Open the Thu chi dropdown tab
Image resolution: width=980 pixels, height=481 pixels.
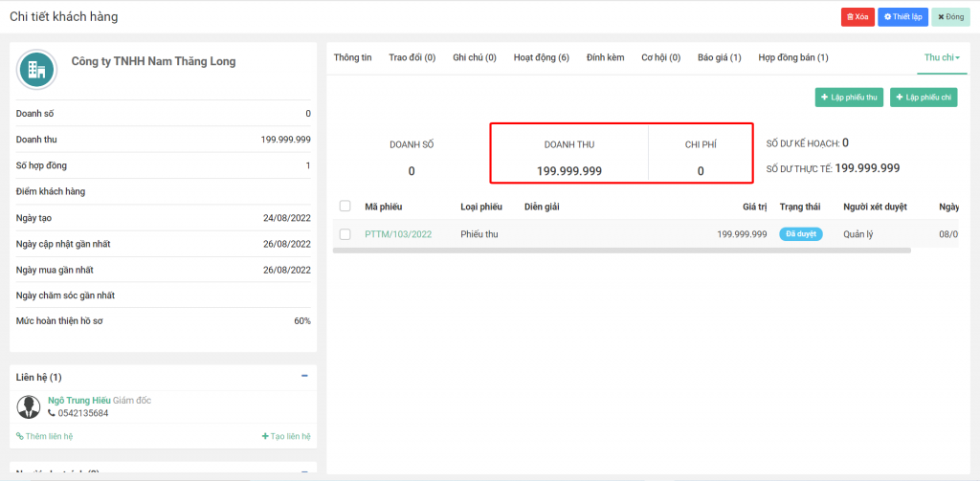(942, 58)
